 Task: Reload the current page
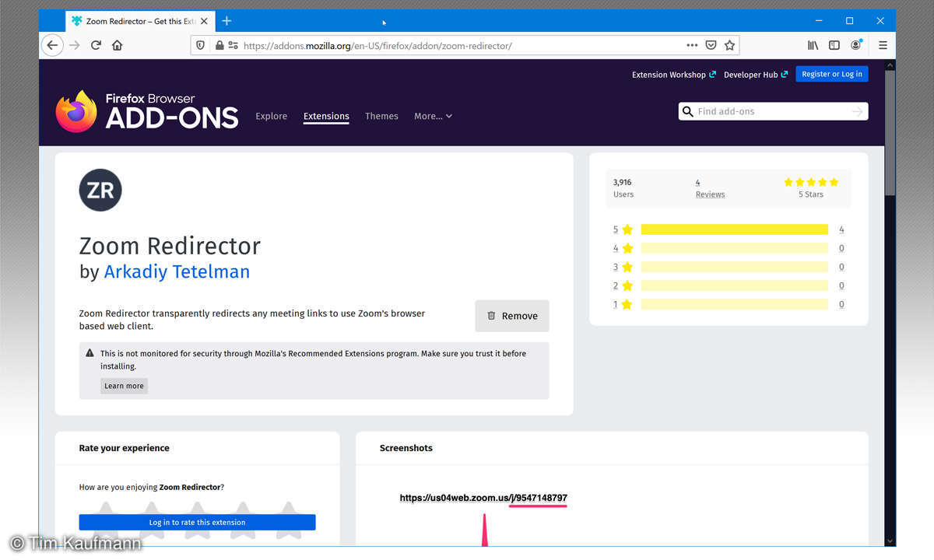point(96,45)
